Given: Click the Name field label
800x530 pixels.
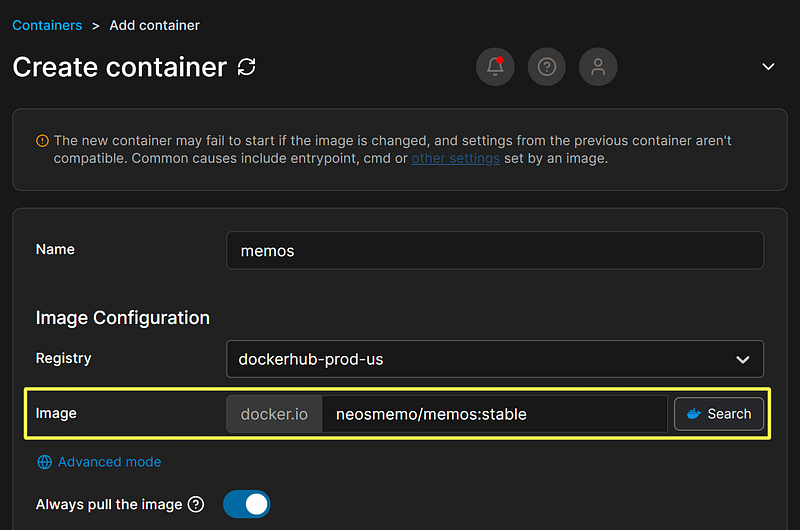Looking at the screenshot, I should coord(55,249).
